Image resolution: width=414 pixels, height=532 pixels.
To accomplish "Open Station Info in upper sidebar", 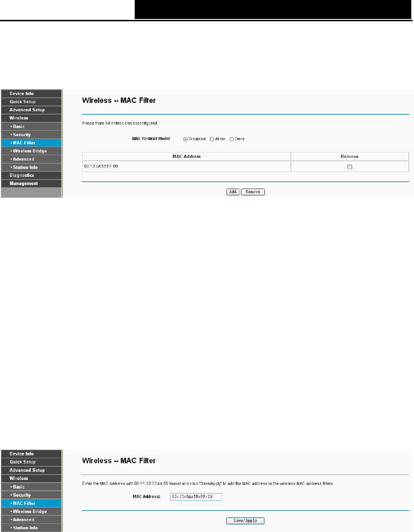I will tap(31, 167).
